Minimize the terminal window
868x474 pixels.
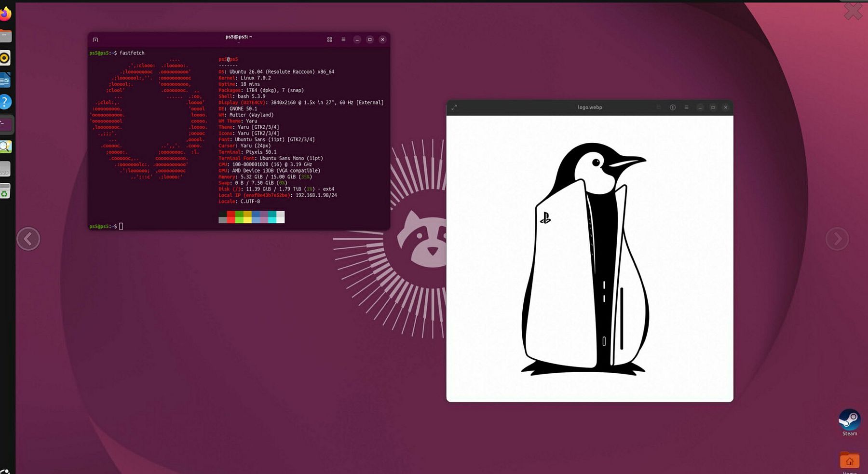(x=357, y=40)
